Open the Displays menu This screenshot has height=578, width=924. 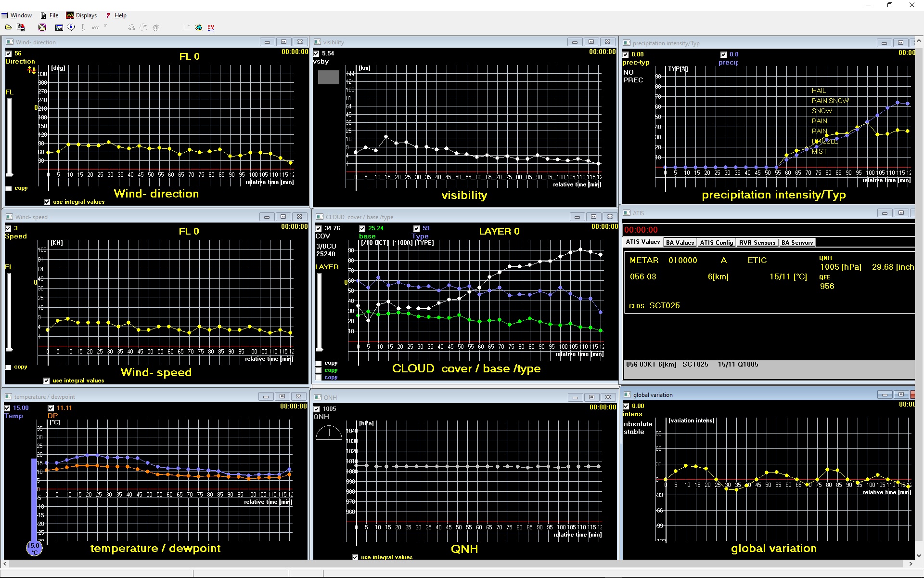82,15
